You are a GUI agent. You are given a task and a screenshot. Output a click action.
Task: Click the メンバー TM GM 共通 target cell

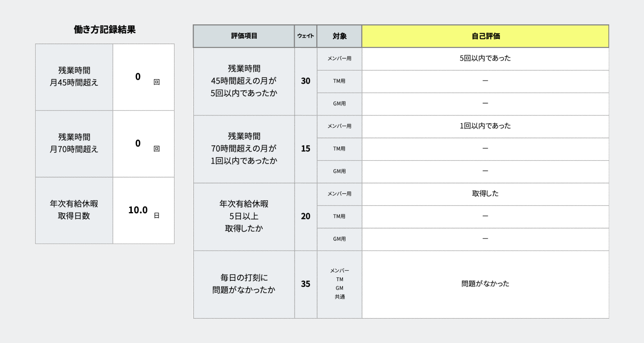point(339,284)
